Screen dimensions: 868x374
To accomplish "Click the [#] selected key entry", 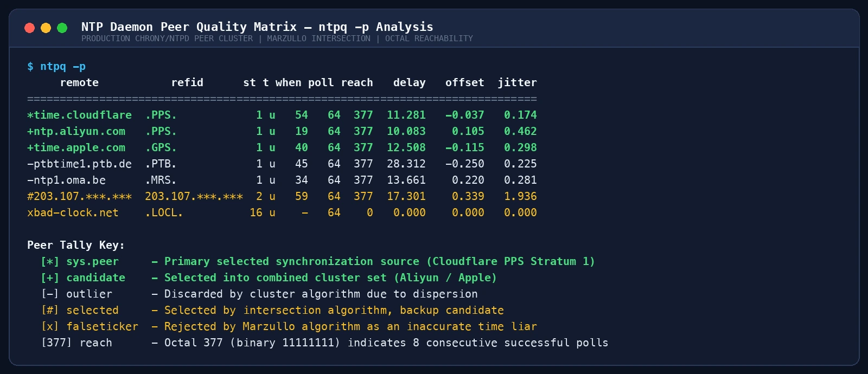I will 80,310.
